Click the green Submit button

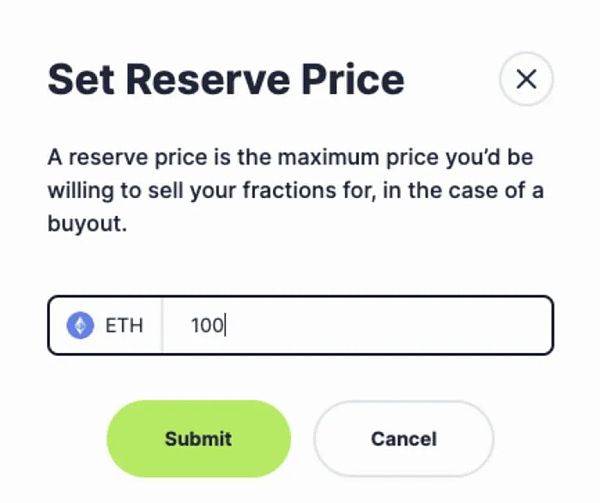(x=199, y=439)
